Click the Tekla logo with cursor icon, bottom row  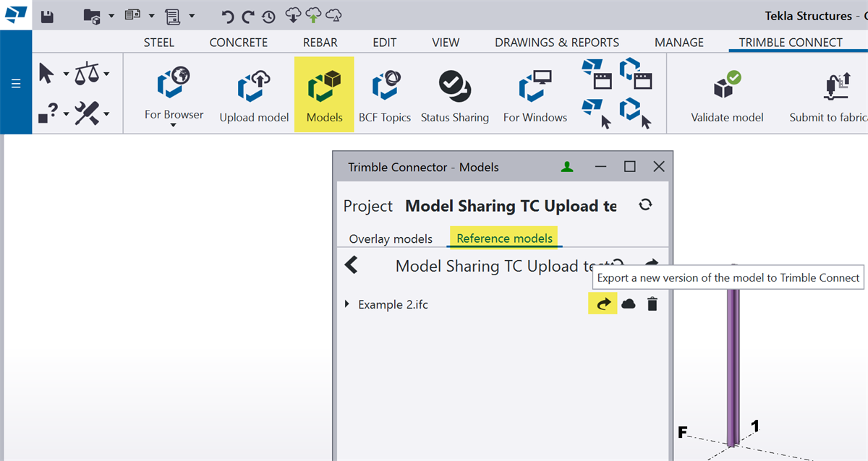(597, 113)
